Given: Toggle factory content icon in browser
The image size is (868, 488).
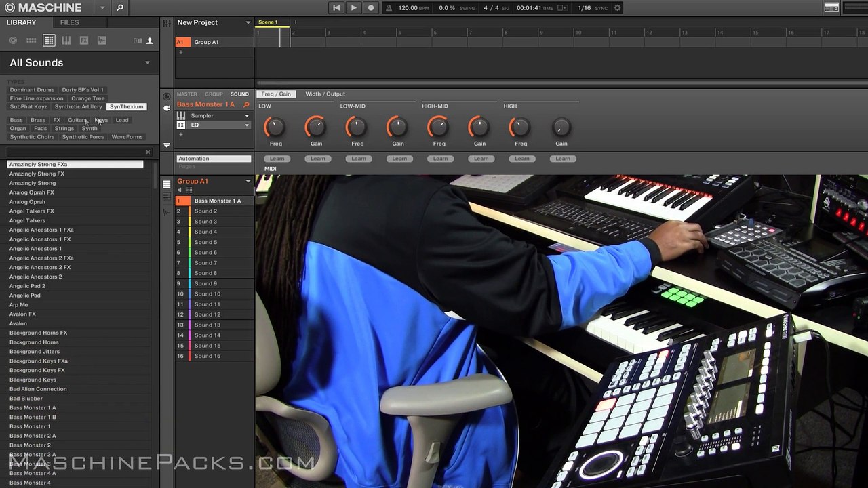Looking at the screenshot, I should click(138, 41).
